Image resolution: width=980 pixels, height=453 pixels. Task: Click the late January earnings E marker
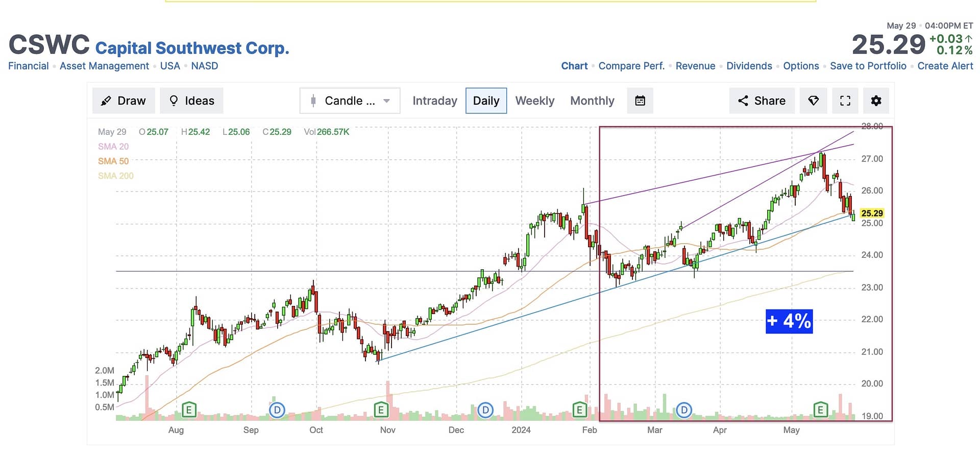(579, 410)
